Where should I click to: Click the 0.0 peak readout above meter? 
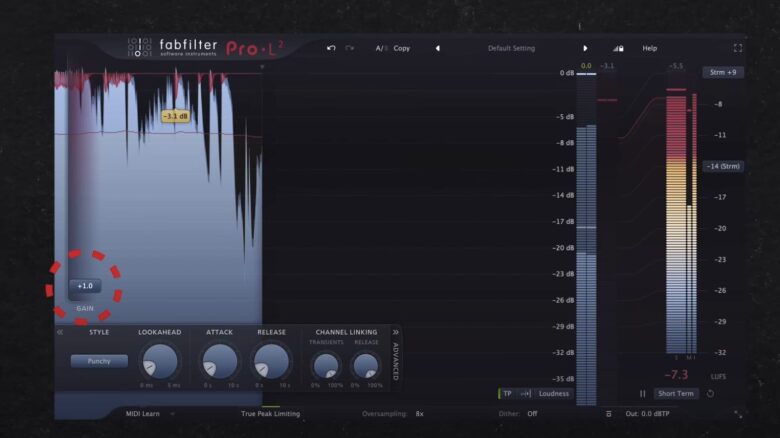point(586,66)
